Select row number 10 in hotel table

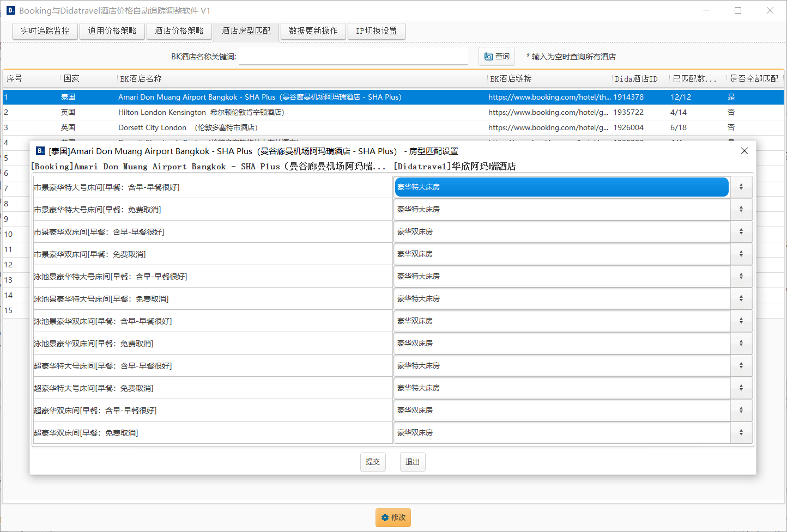(x=8, y=234)
